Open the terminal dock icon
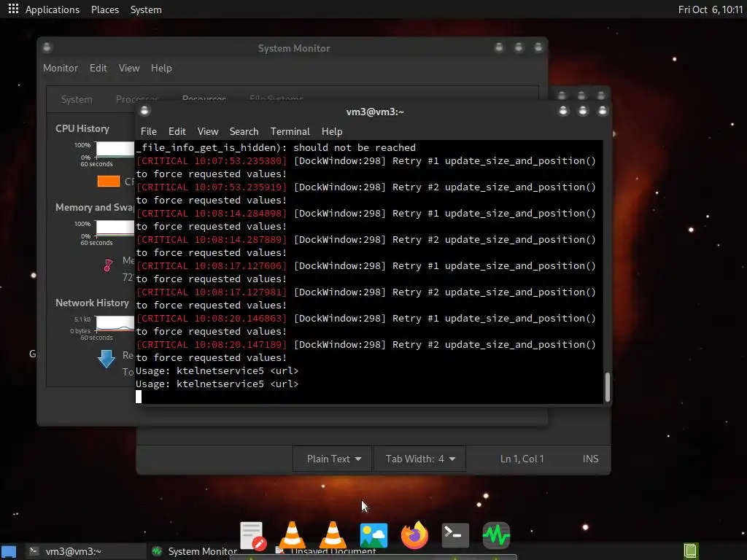The width and height of the screenshot is (747, 560). [x=455, y=535]
